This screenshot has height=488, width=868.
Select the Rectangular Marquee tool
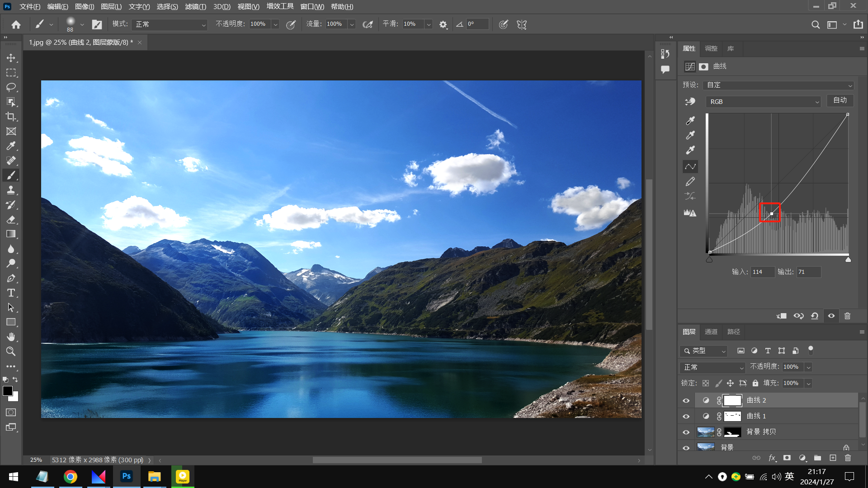(x=11, y=73)
